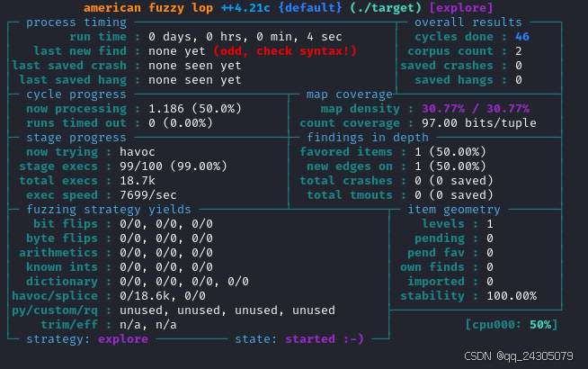The image size is (588, 369).
Task: Click the 'byte flips' label
Action: pos(62,238)
